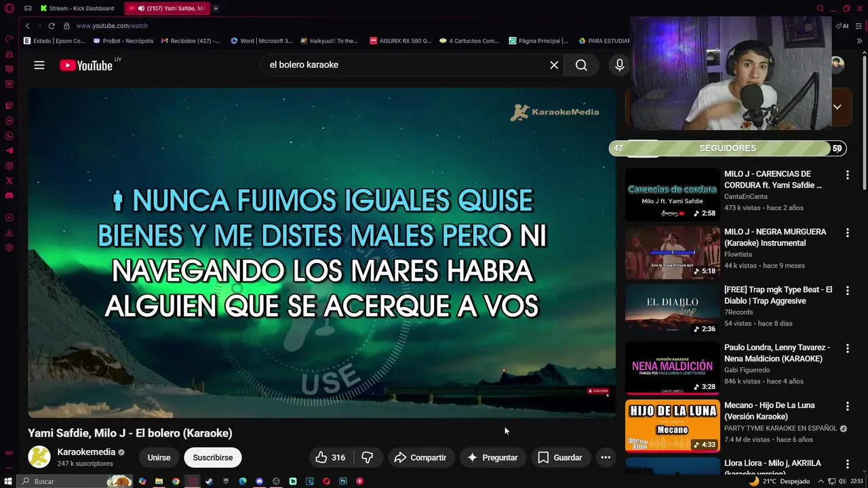
Task: Open Estado Epson bookmark
Action: [x=54, y=41]
